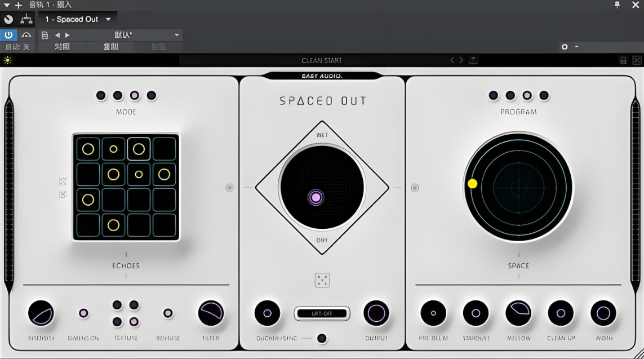Click the link icon between Echoes and Wet/Dry panels
The image size is (644, 359).
coord(229,188)
